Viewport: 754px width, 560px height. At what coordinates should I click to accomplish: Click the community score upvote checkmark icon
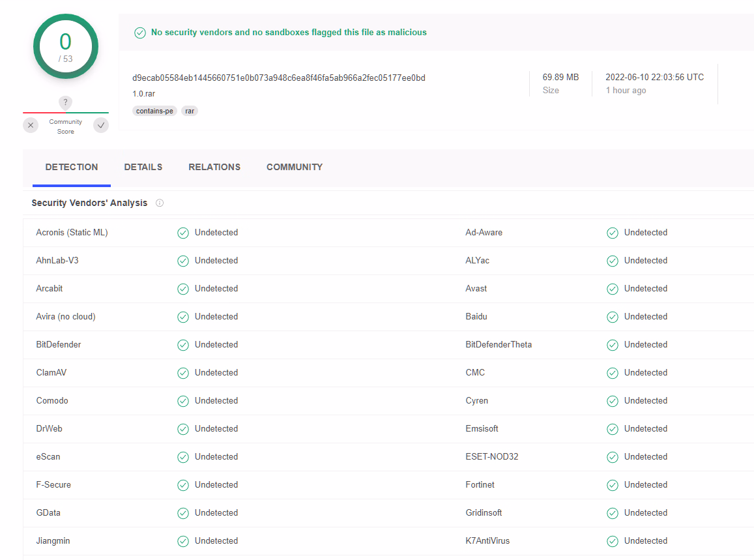[x=101, y=126]
